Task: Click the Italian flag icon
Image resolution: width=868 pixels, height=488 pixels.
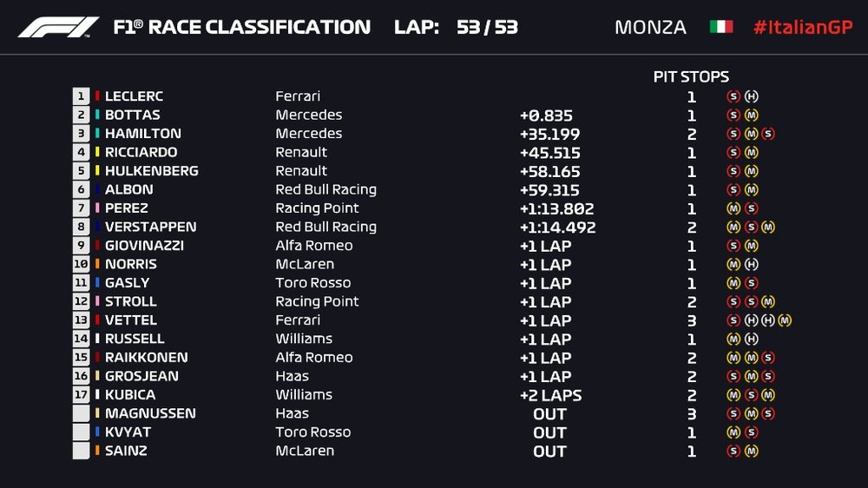Action: 720,27
